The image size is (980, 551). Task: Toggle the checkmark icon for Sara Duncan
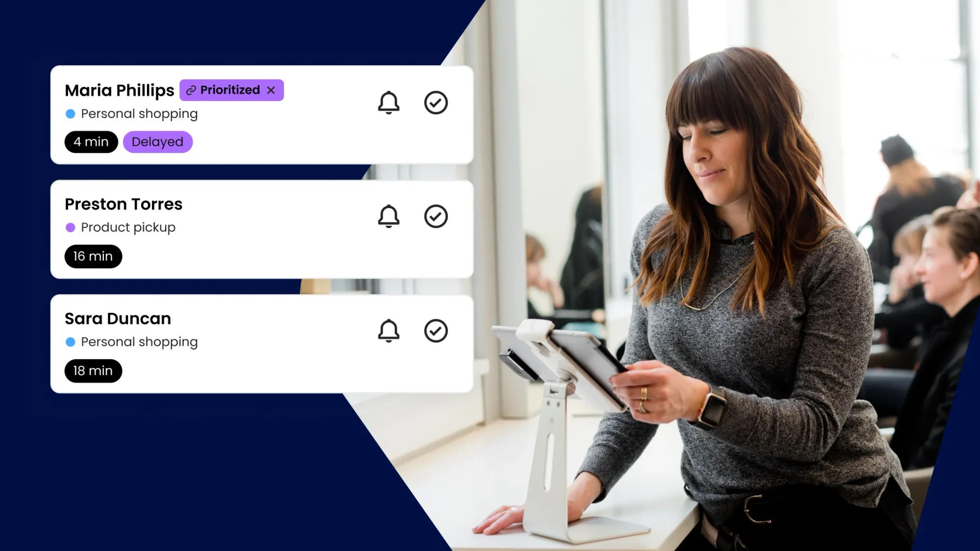tap(436, 330)
